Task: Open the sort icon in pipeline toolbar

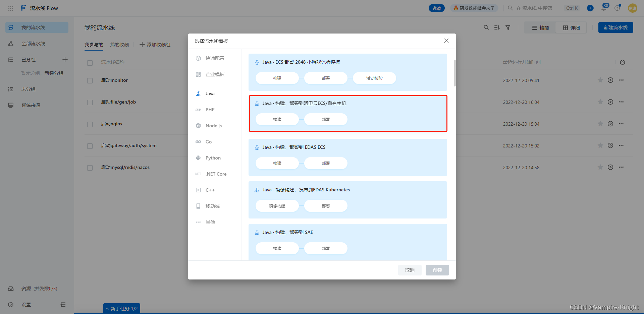Action: (497, 27)
